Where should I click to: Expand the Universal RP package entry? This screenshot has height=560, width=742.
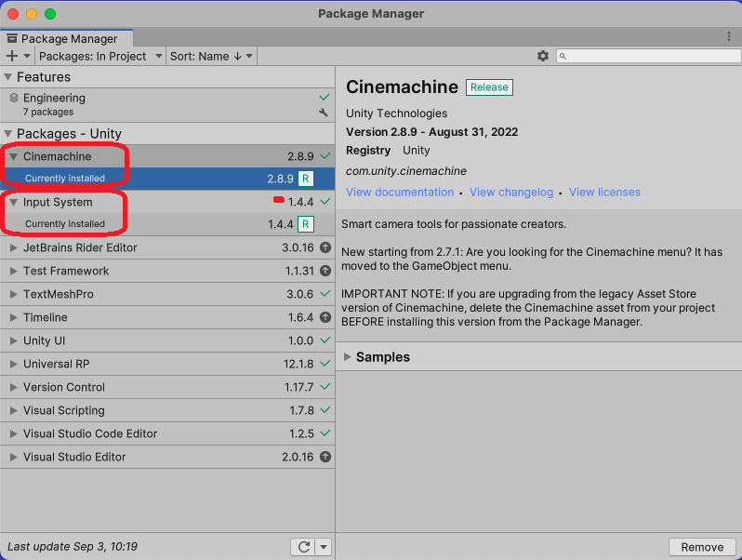pos(13,365)
